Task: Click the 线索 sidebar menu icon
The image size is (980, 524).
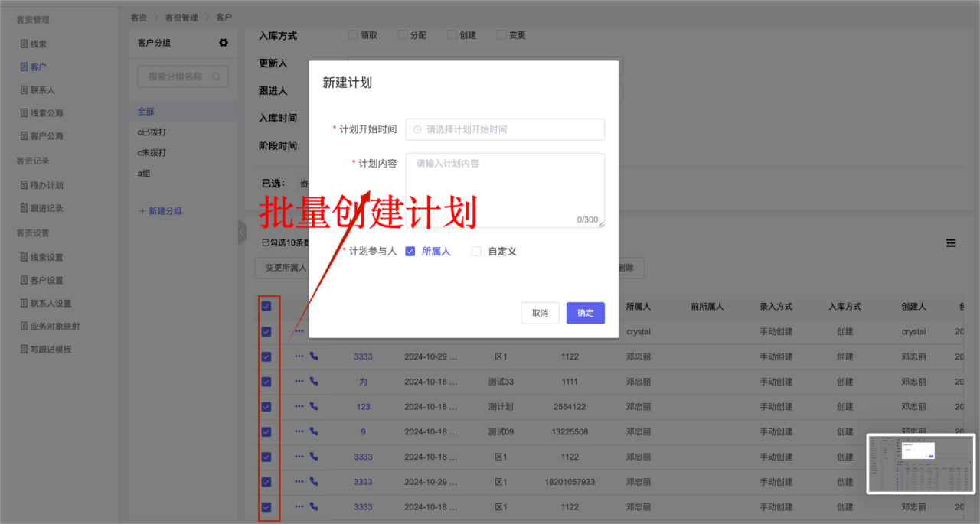Action: pos(24,44)
